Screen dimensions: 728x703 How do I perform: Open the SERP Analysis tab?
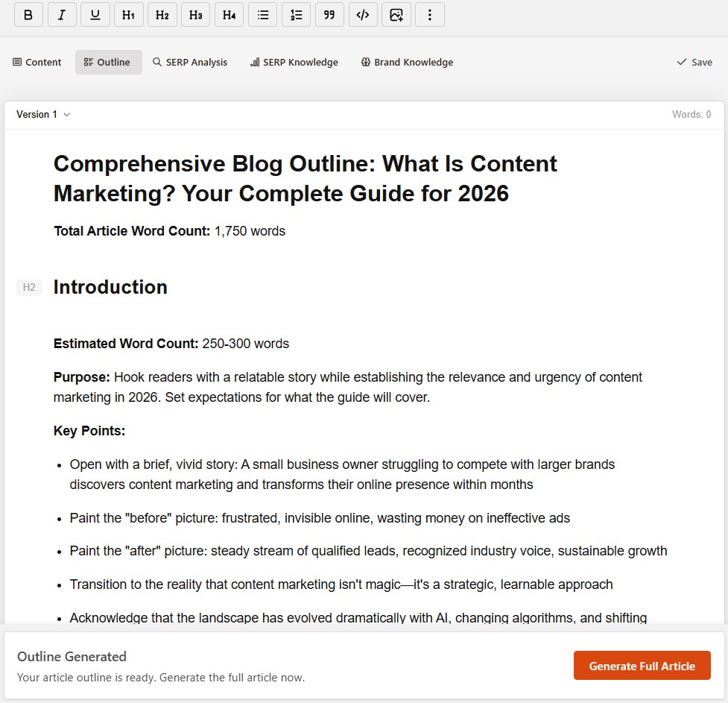pos(190,62)
